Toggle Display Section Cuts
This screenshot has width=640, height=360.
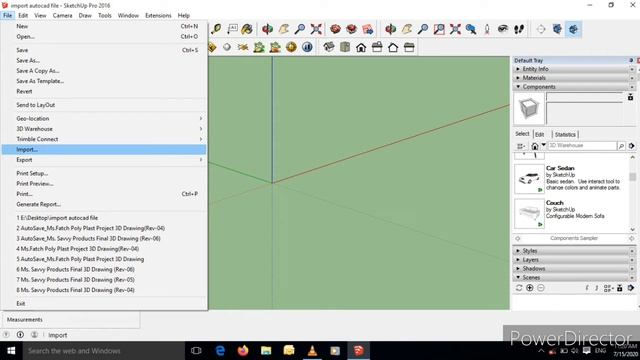573,29
